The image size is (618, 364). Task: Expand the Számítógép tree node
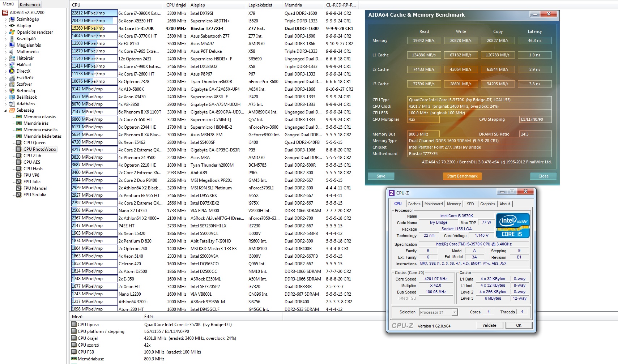coord(5,20)
